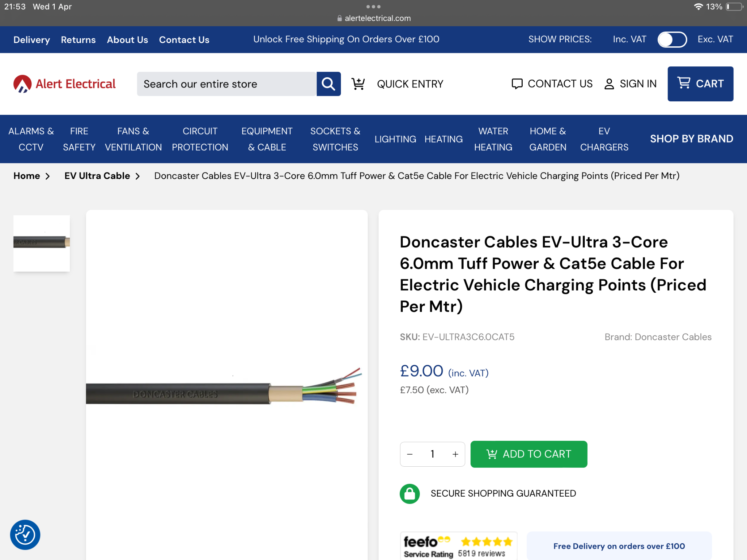The height and width of the screenshot is (560, 747).
Task: Open the Equipment & Cable menu
Action: pos(267,139)
